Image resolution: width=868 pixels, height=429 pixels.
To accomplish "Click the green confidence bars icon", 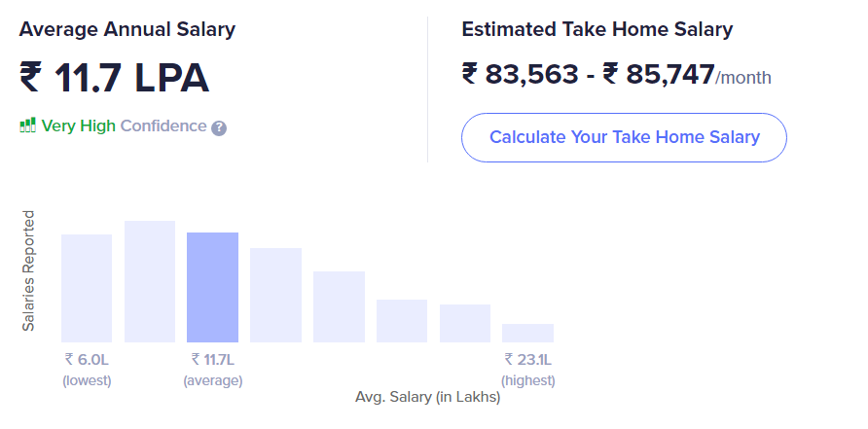I will point(27,125).
